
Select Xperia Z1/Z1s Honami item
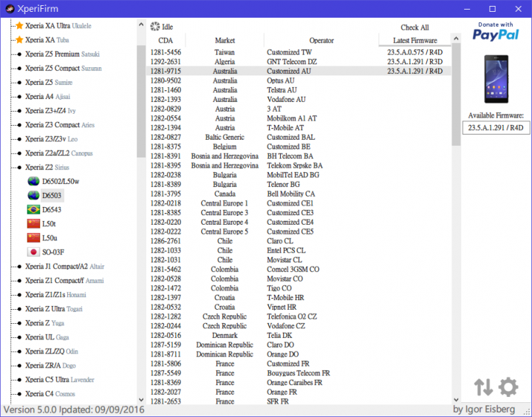tap(55, 295)
